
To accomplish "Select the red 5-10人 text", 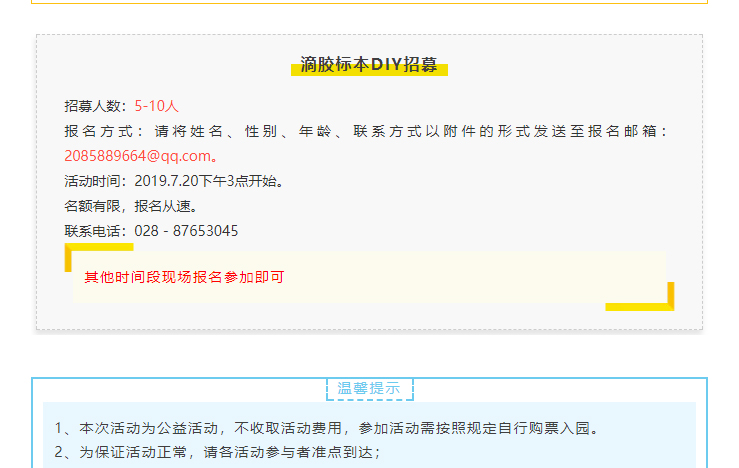I will point(157,105).
